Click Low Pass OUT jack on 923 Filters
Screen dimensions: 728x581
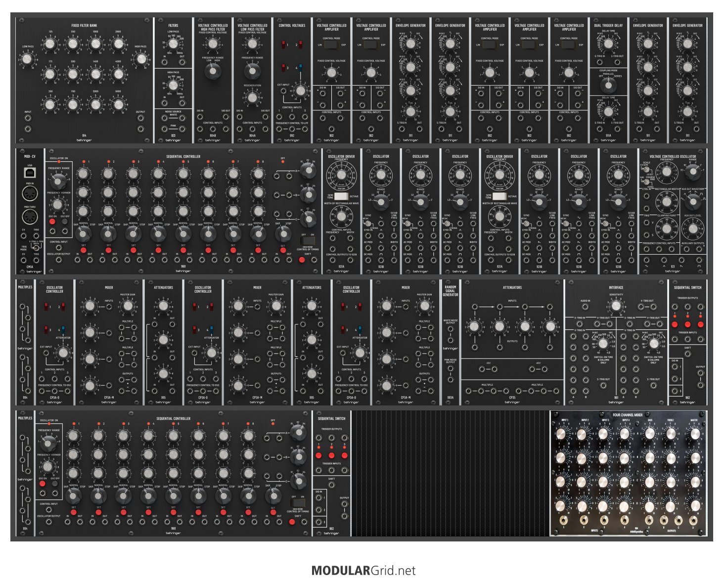click(182, 63)
